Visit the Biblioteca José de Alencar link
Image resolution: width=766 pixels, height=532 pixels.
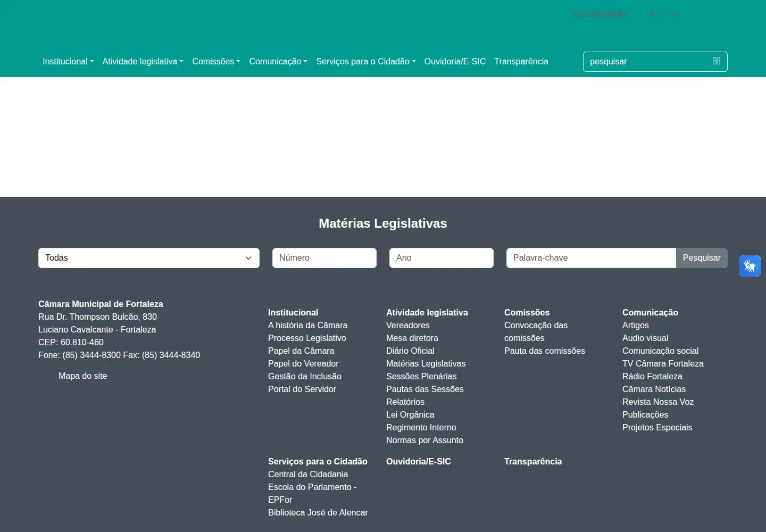(x=318, y=512)
